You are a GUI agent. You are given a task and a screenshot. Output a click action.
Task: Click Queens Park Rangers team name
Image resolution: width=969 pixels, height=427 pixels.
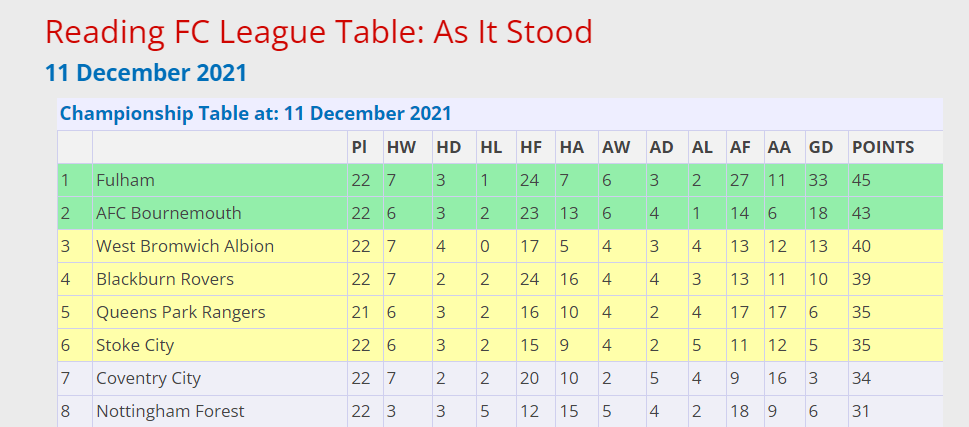pos(181,312)
